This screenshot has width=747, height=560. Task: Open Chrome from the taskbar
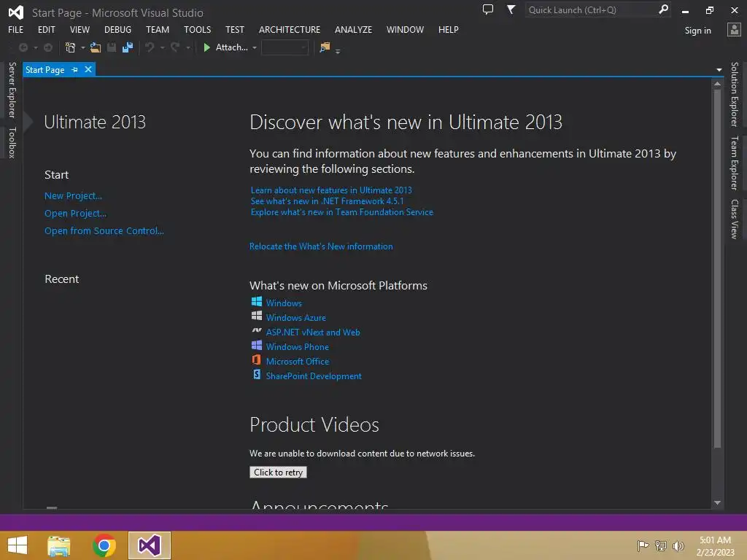(x=104, y=545)
